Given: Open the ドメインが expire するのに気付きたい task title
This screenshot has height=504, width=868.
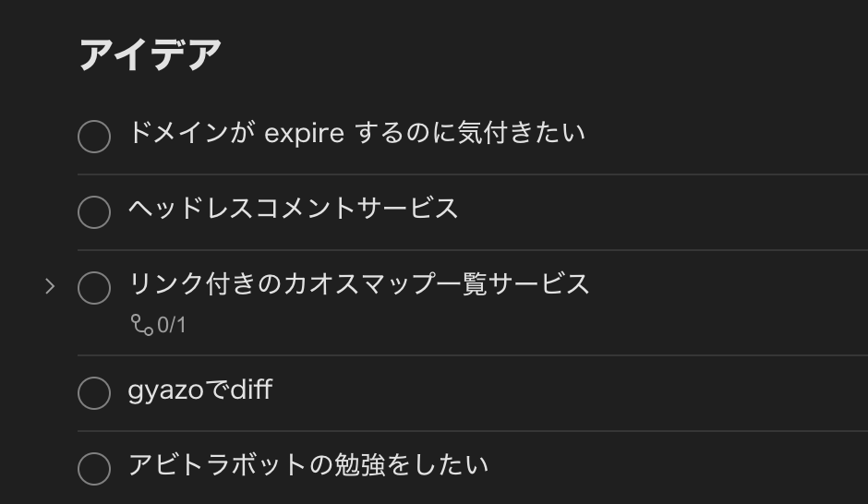Looking at the screenshot, I should [356, 133].
